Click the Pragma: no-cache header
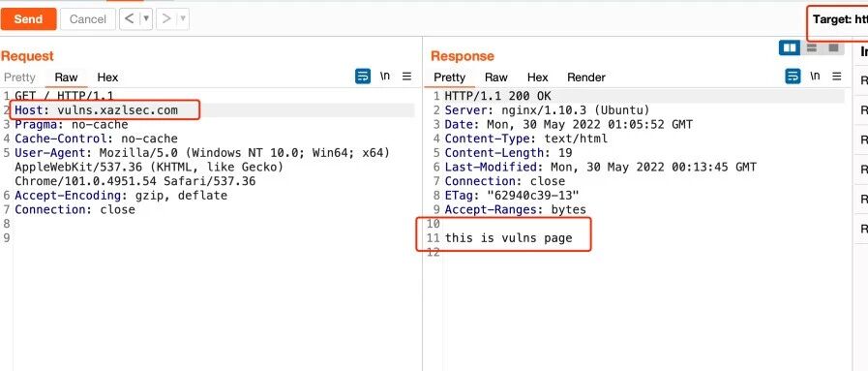This screenshot has height=371, width=868. pos(71,125)
